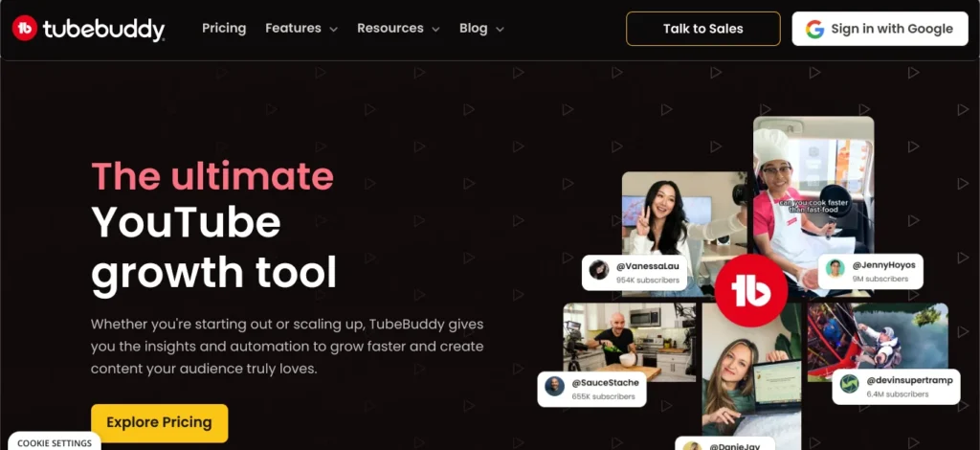980x450 pixels.
Task: Click the large red TubeBuddy badge in collage
Action: point(750,290)
